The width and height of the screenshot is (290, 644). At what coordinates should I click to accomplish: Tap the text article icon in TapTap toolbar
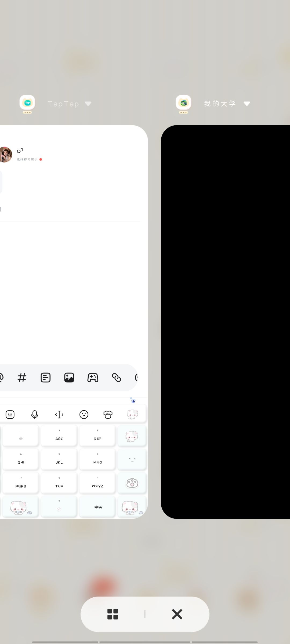pos(46,378)
